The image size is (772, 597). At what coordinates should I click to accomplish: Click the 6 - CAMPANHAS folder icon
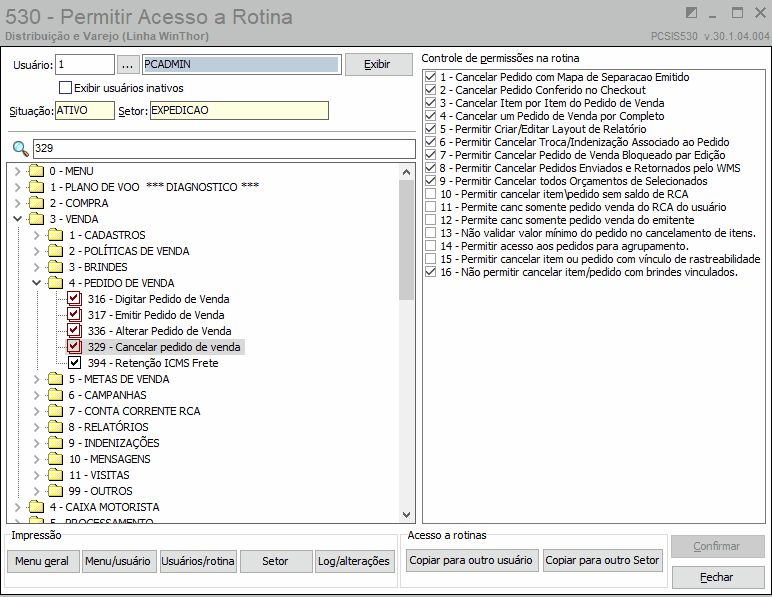click(x=55, y=395)
